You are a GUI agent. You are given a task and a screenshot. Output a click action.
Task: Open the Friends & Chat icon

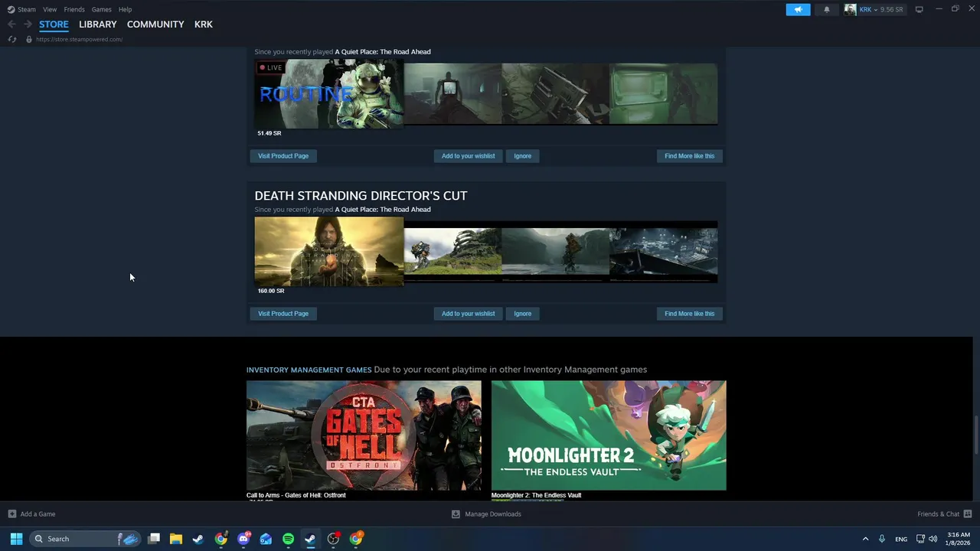[x=968, y=514]
